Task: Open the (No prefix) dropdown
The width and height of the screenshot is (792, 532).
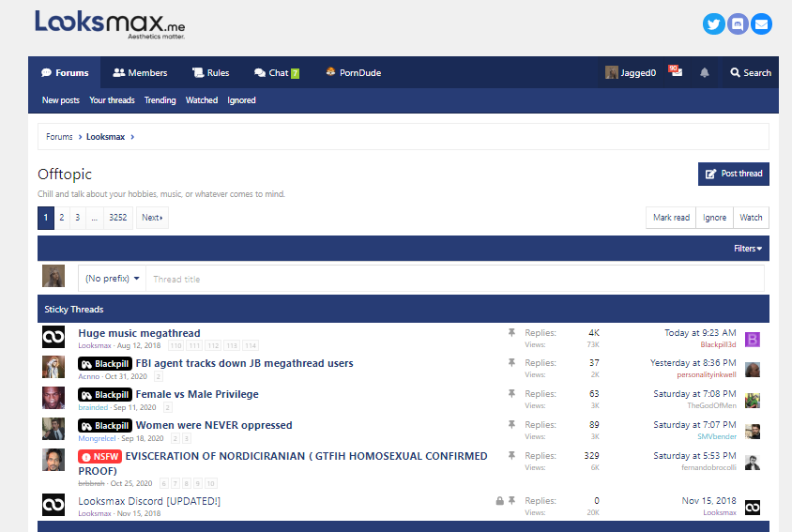Action: tap(112, 279)
